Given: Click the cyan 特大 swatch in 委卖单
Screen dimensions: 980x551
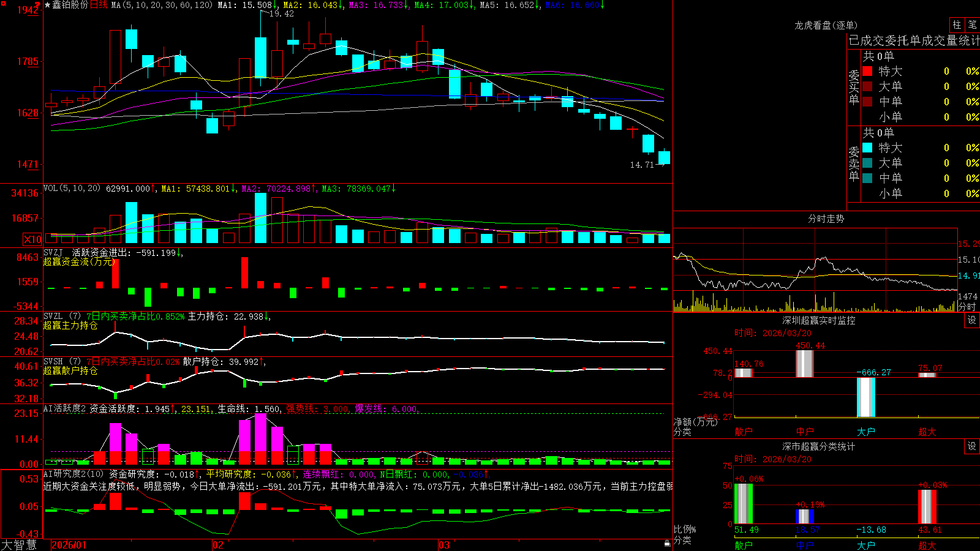Looking at the screenshot, I should click(x=867, y=148).
